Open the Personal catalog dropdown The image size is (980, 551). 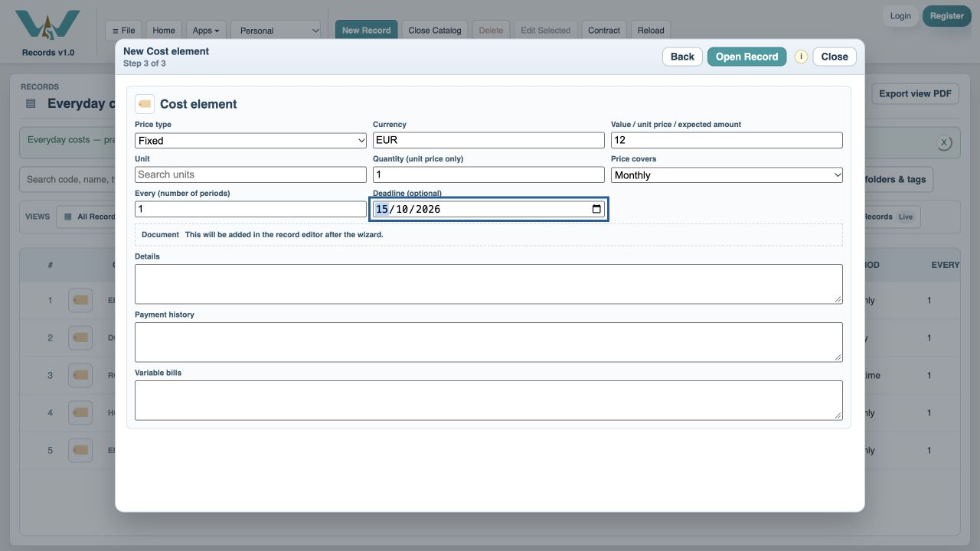tap(276, 31)
